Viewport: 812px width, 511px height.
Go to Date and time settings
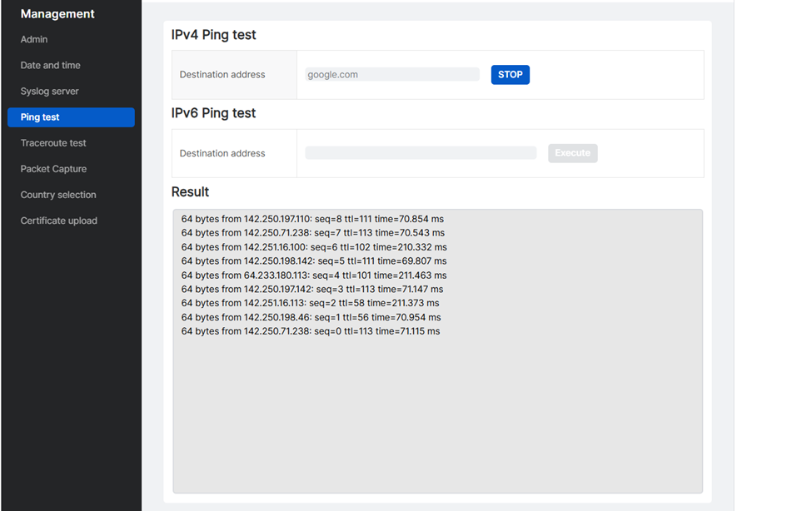(x=51, y=65)
